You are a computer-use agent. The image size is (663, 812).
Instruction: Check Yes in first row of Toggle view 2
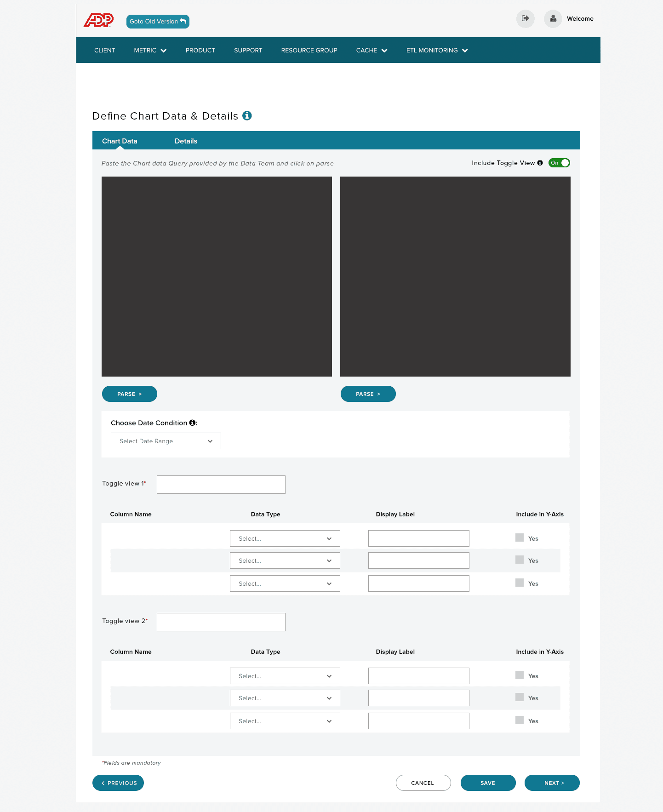tap(520, 675)
